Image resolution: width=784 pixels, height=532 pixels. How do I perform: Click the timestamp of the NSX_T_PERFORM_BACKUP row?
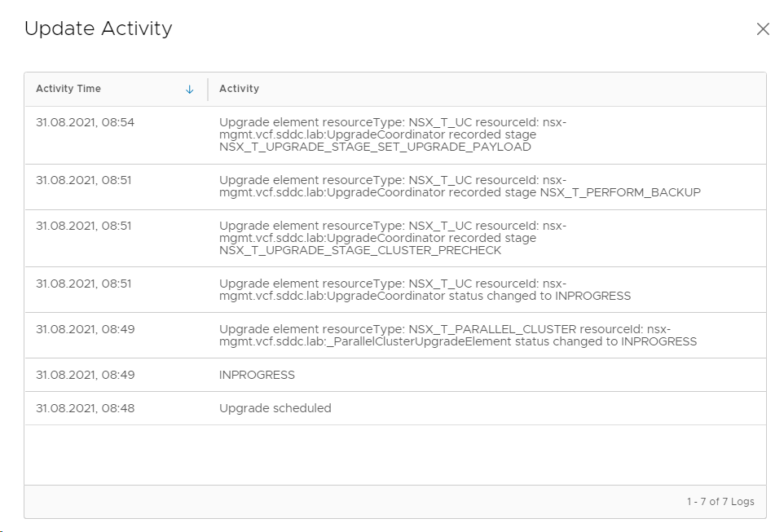coord(83,181)
